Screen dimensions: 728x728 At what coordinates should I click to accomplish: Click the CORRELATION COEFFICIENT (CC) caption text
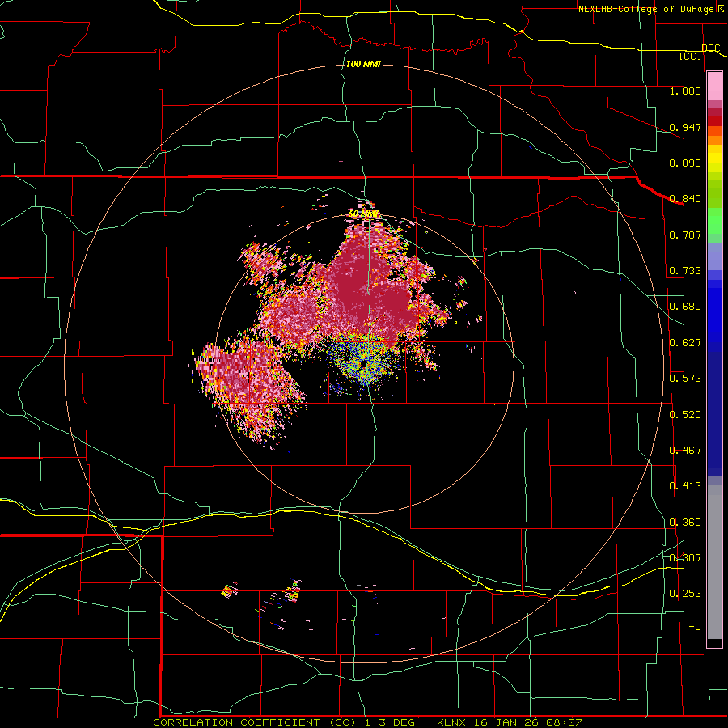255,722
